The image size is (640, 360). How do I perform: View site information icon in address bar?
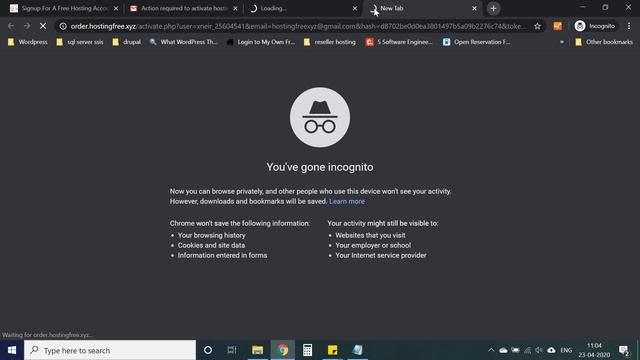(x=63, y=26)
